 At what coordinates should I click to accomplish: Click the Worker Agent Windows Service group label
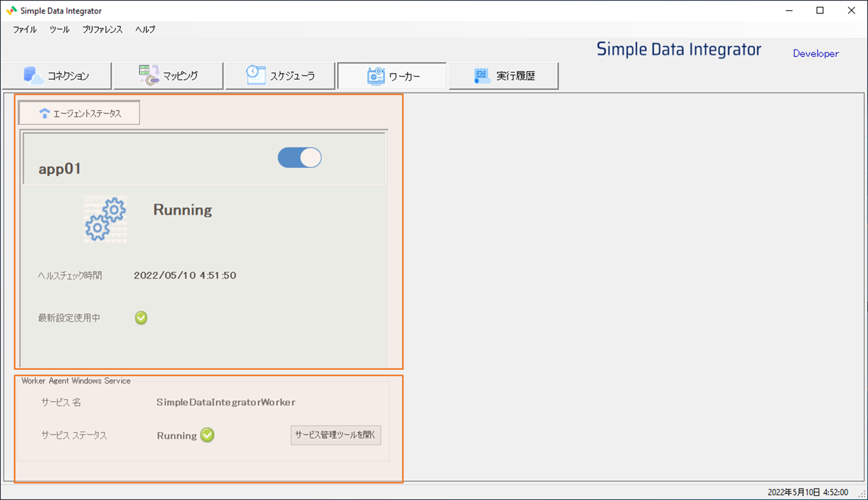click(x=76, y=381)
